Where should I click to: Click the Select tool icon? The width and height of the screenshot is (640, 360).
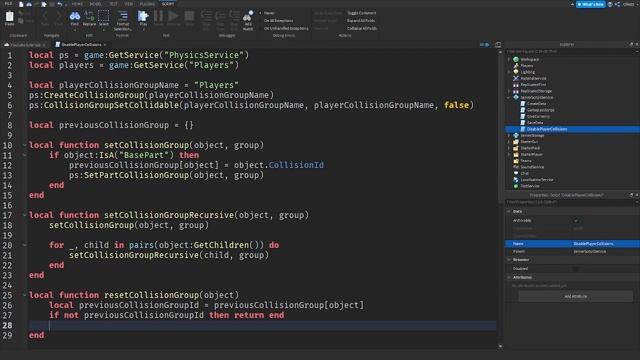click(x=104, y=17)
